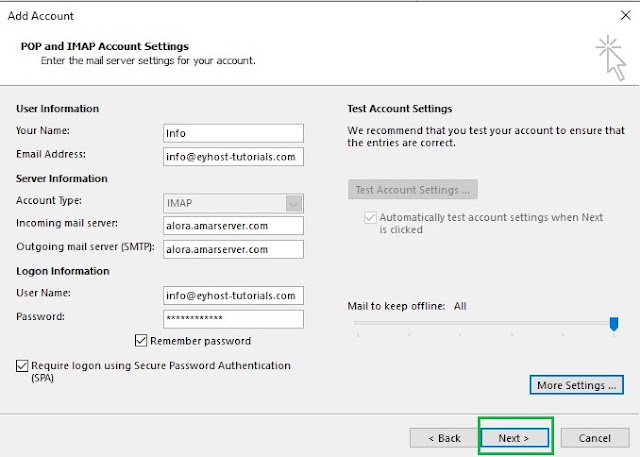
Task: Click the Add Account title bar
Action: point(300,16)
